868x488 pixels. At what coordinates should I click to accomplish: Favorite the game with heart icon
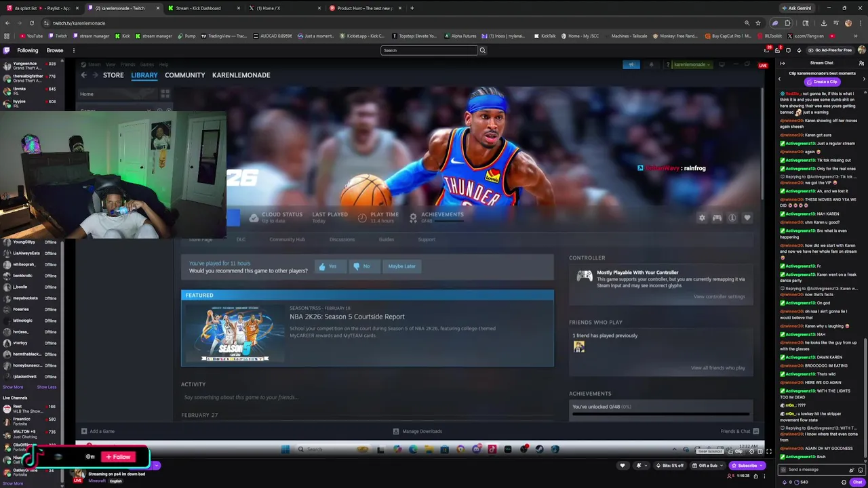747,218
